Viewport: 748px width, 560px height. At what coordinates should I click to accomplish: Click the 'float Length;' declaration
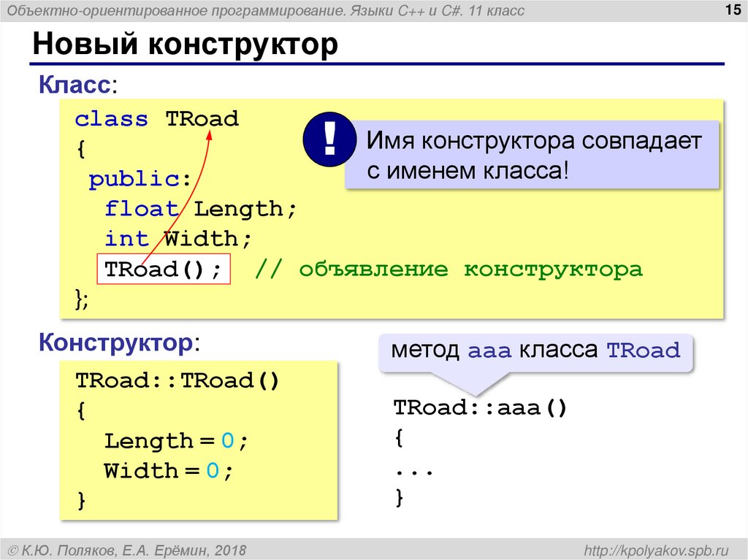tap(200, 209)
